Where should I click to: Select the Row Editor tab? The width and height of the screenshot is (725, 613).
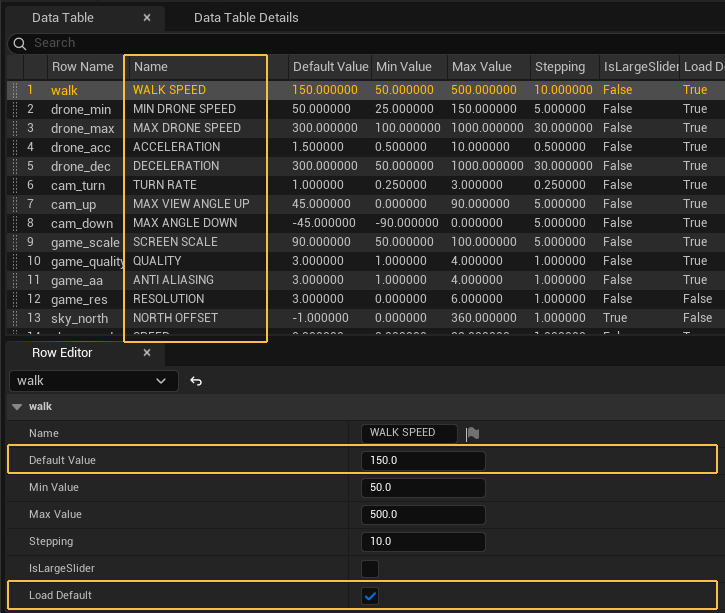coord(63,353)
